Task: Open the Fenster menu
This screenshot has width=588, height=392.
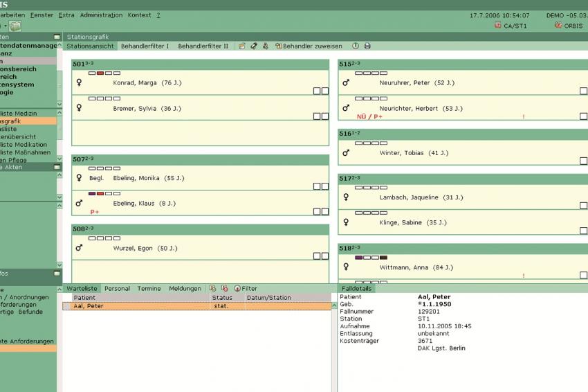Action: 42,15
